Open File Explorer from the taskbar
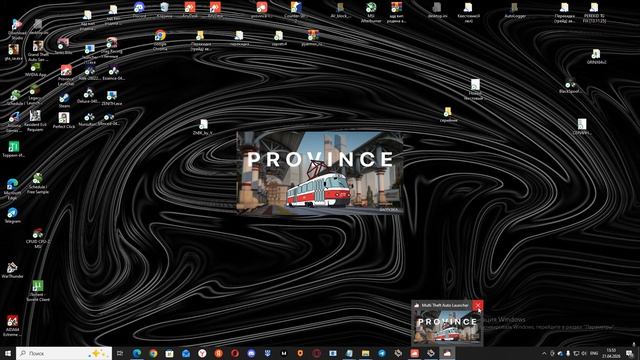The width and height of the screenshot is (640, 360). 366,353
